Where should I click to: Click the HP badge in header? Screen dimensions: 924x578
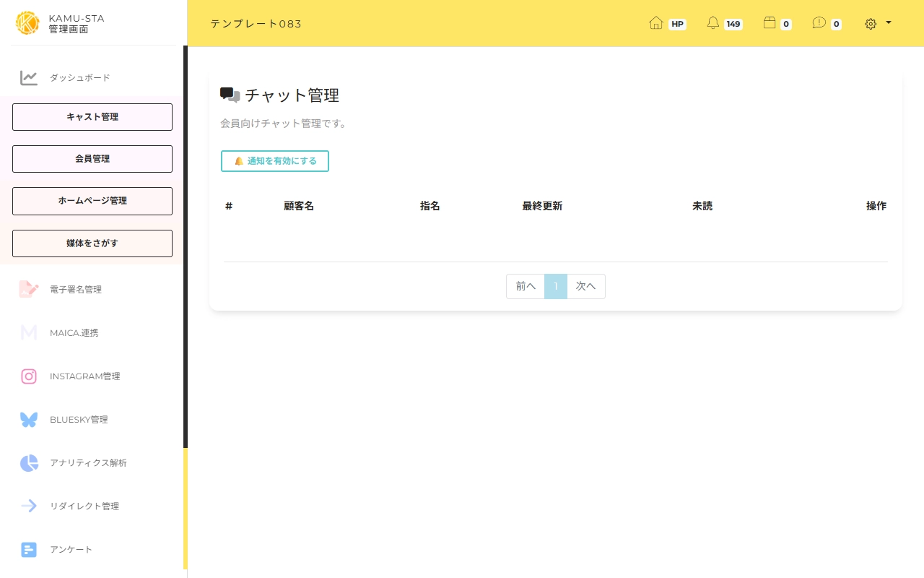(x=677, y=24)
